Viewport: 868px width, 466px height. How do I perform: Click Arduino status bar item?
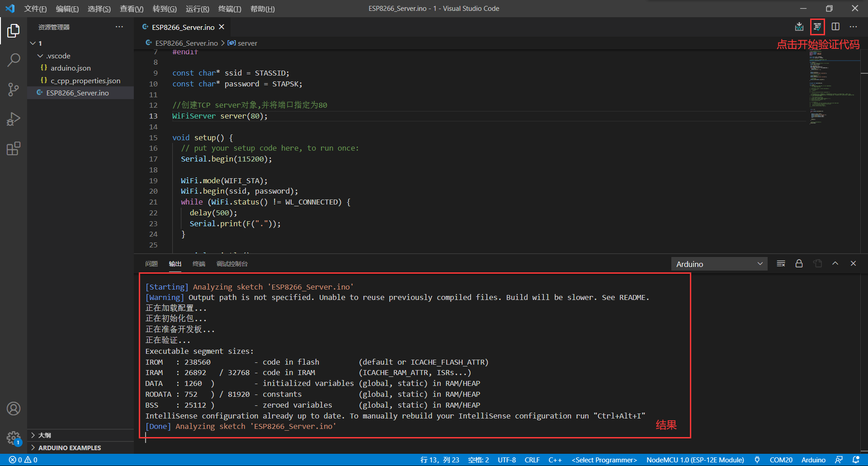[813, 460]
